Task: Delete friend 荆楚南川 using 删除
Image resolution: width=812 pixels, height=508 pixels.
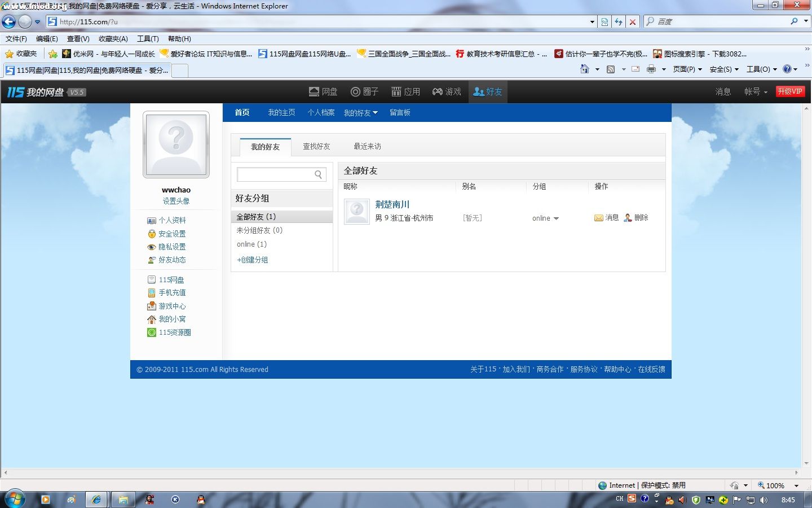Action: point(636,218)
